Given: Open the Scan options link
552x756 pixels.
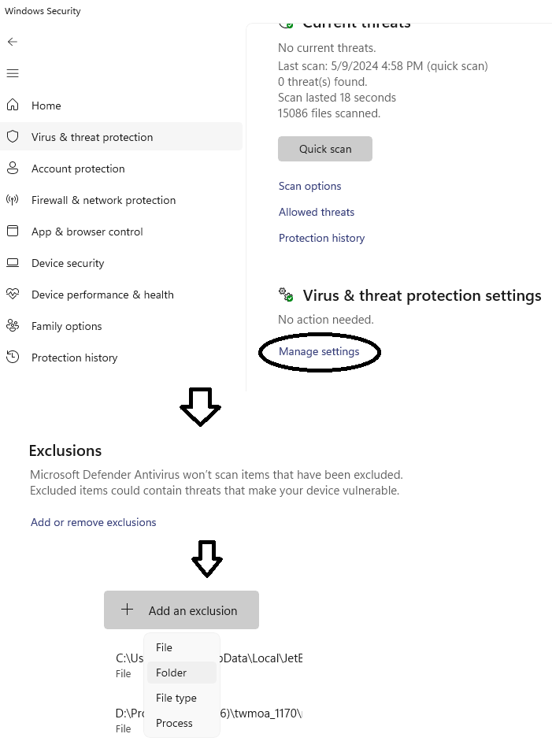Looking at the screenshot, I should [309, 186].
